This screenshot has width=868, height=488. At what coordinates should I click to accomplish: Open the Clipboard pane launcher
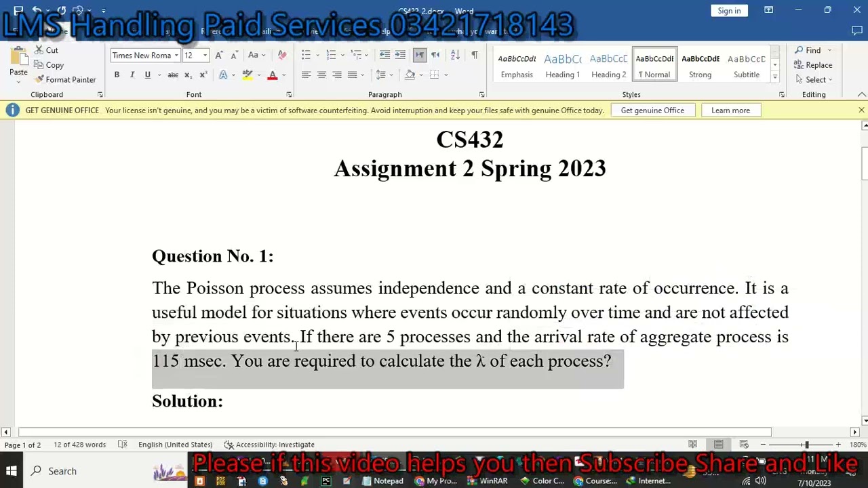coord(100,95)
